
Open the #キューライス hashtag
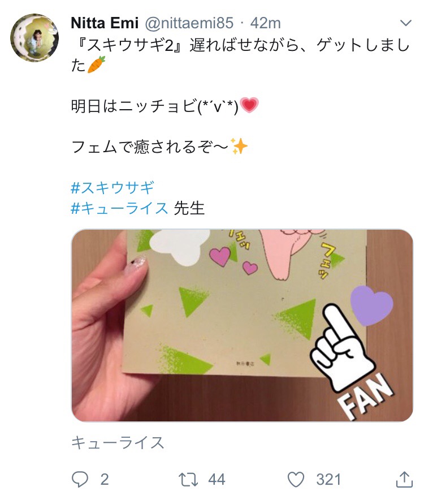click(119, 208)
